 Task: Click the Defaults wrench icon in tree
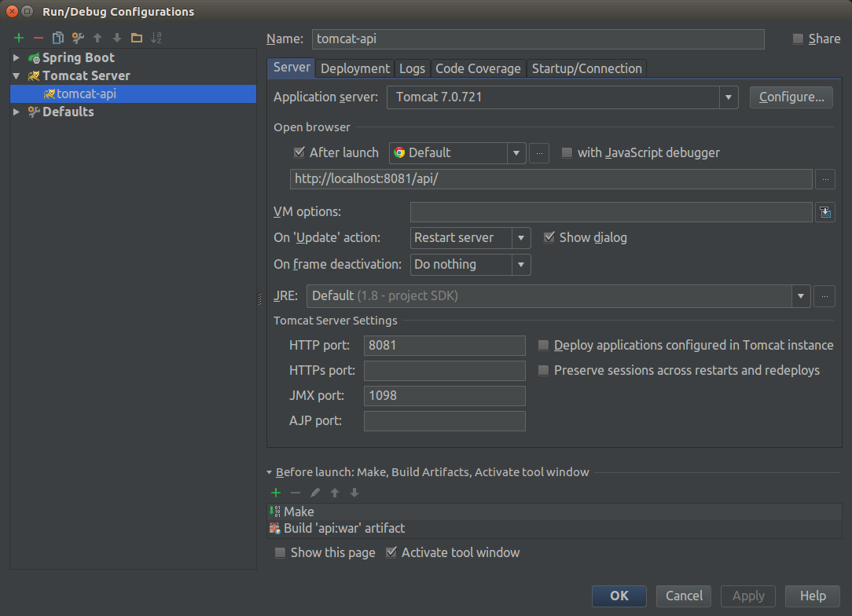(35, 112)
